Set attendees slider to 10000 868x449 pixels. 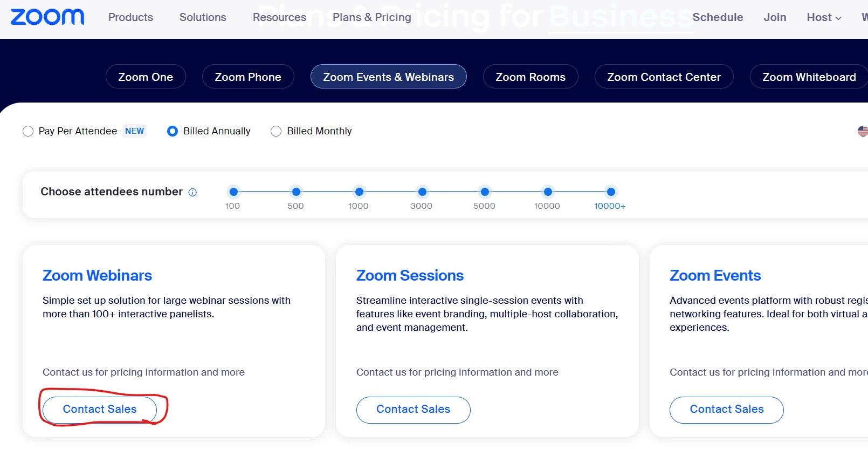coord(548,192)
